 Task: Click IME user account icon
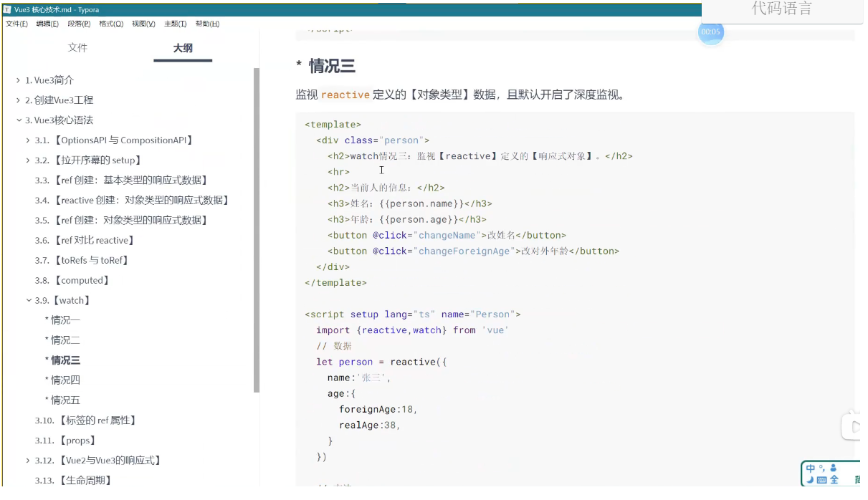[834, 468]
